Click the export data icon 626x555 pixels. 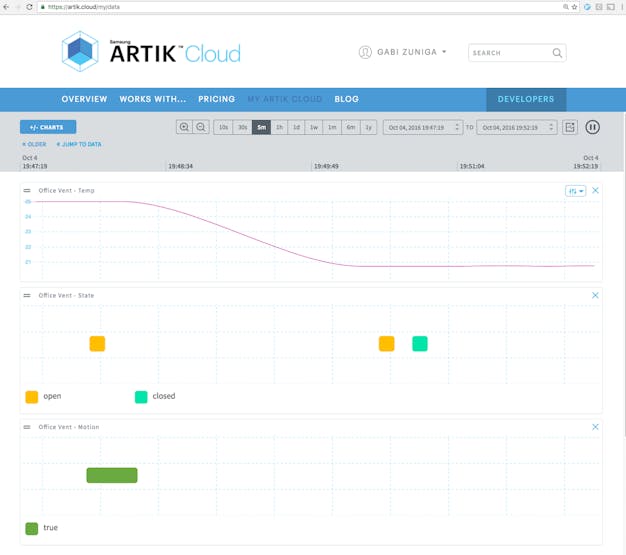570,127
